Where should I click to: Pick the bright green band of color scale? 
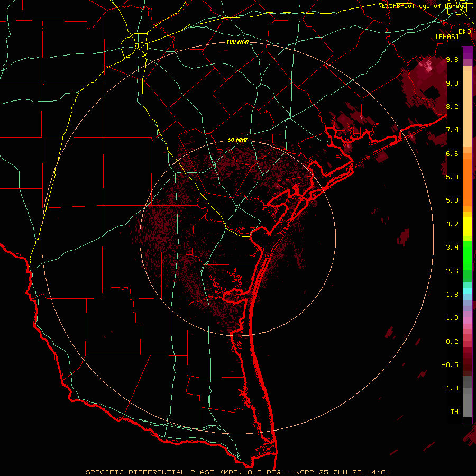click(467, 254)
